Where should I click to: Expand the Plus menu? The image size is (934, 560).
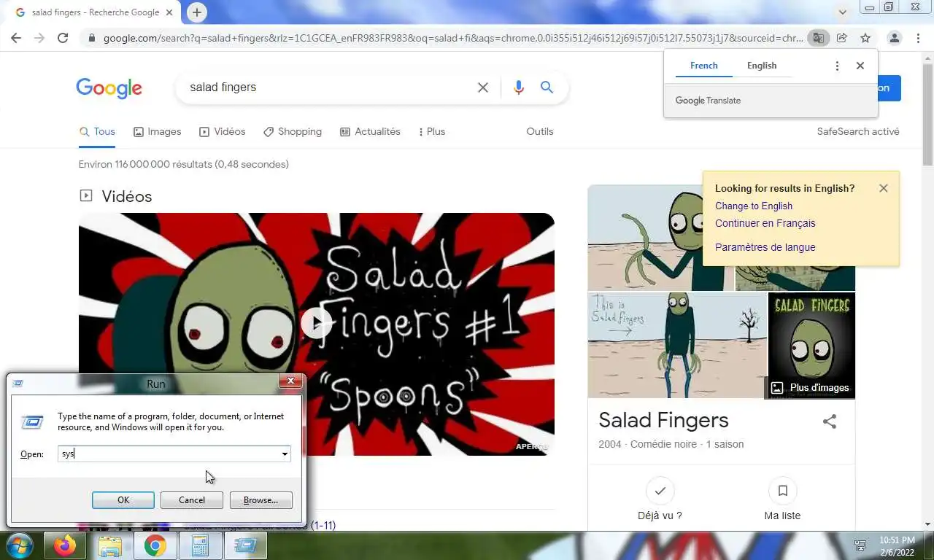(x=431, y=132)
